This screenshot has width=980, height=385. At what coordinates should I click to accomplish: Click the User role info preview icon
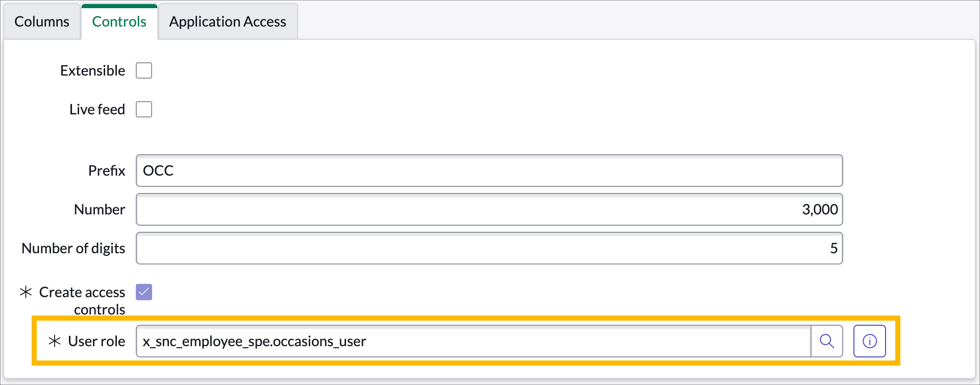[870, 341]
